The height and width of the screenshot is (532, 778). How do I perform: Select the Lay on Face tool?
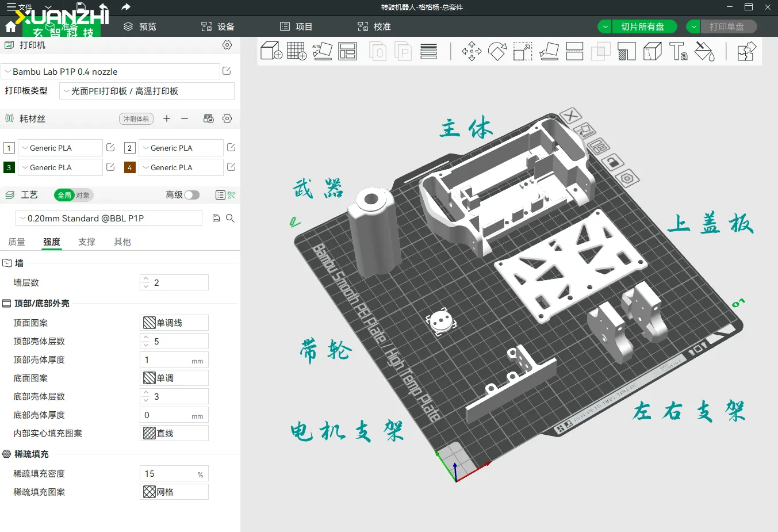pyautogui.click(x=549, y=51)
